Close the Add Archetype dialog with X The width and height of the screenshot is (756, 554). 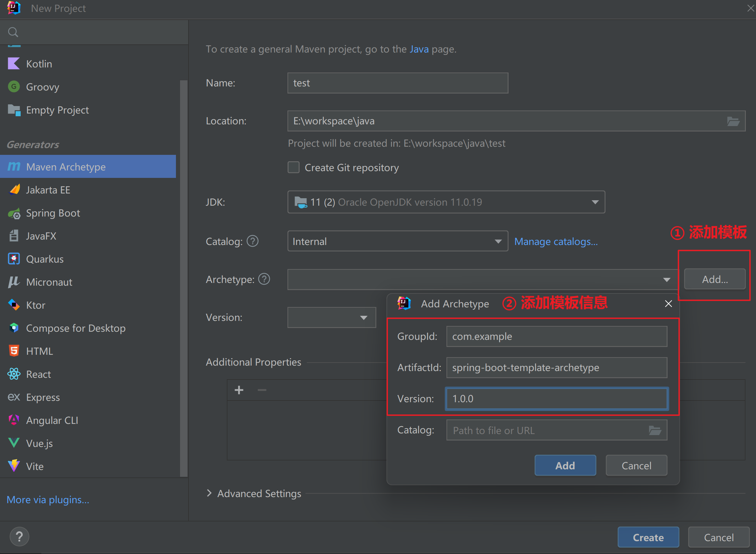pyautogui.click(x=668, y=304)
